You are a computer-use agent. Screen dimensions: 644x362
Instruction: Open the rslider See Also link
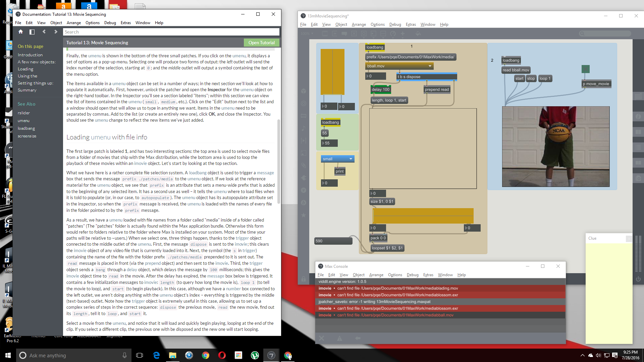point(24,113)
